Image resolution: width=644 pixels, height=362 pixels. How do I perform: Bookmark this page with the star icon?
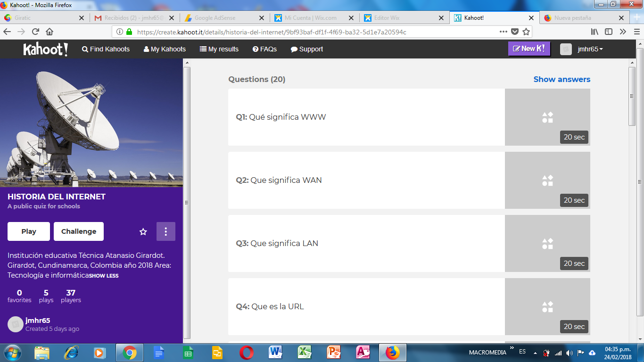coord(526,32)
